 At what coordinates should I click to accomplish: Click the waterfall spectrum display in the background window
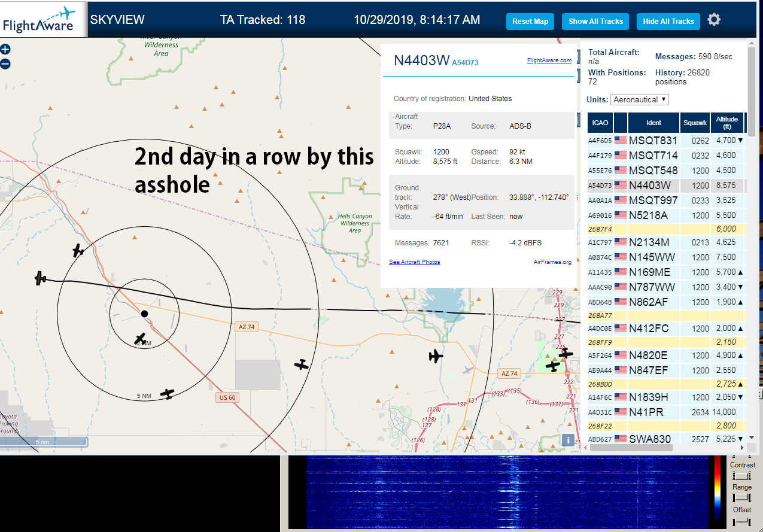[506, 492]
